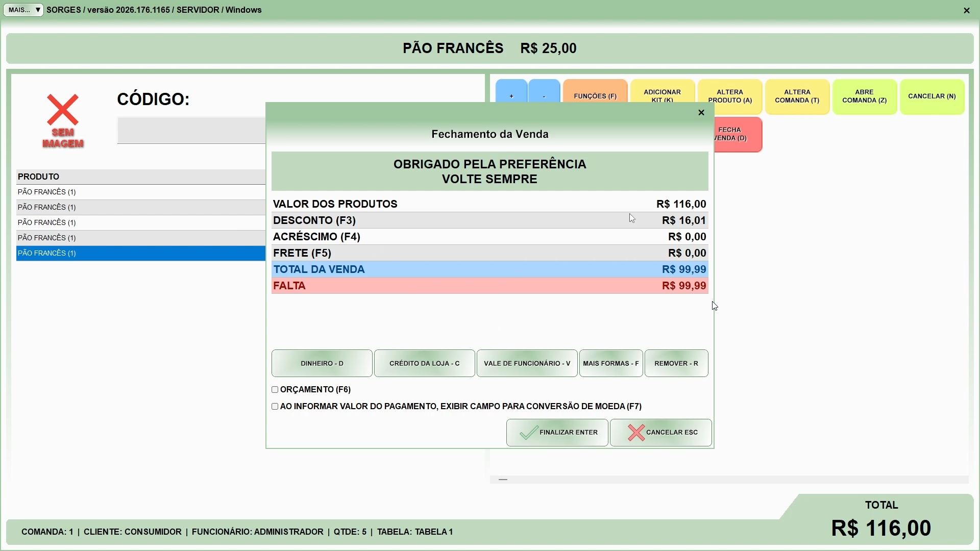This screenshot has width=980, height=551.
Task: Click the green checkmark Finalizar Enter button
Action: pyautogui.click(x=557, y=433)
